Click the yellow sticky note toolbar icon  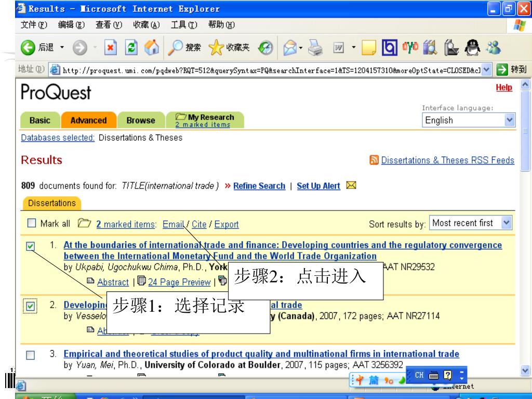pyautogui.click(x=369, y=47)
